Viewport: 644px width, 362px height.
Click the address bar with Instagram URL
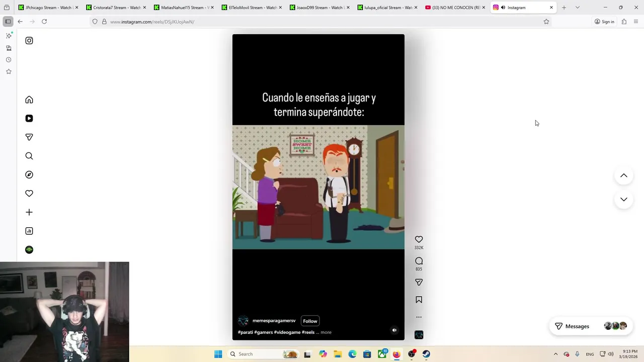322,22
